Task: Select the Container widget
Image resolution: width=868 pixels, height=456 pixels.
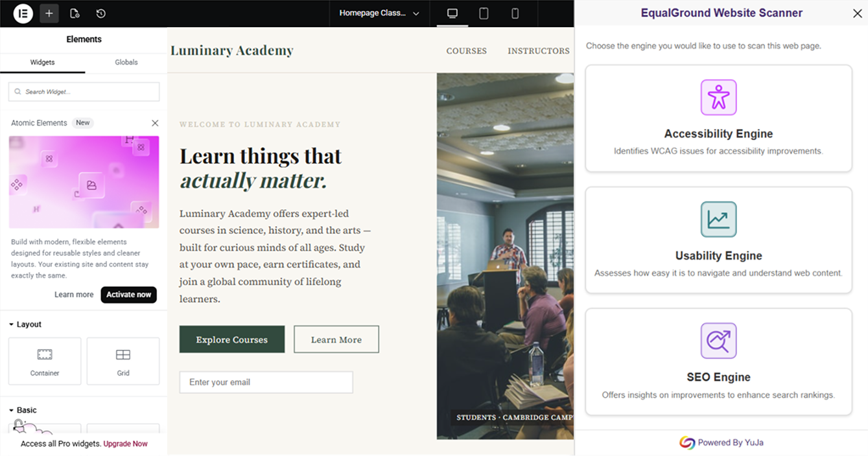Action: [45, 361]
